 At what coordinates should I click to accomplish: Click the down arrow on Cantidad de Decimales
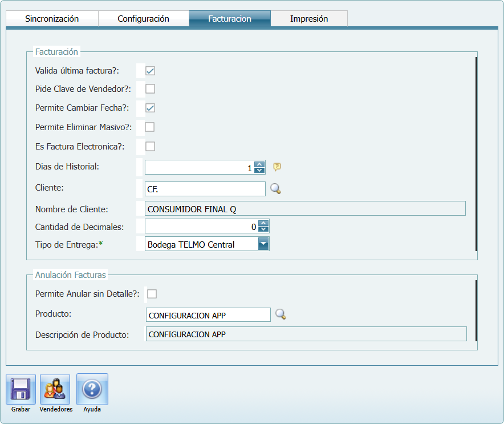265,228
